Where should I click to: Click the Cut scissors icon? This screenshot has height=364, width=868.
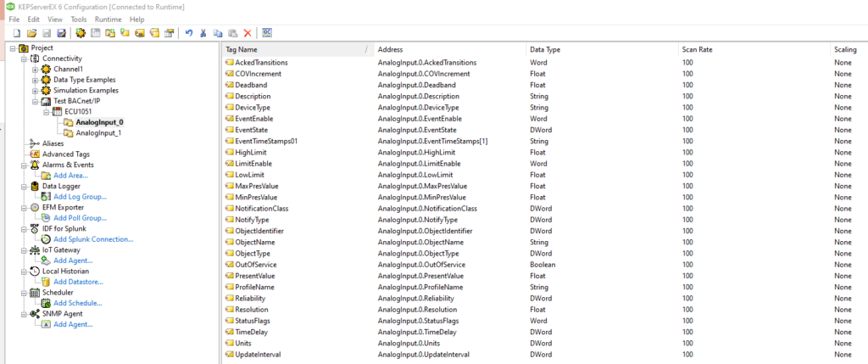tap(203, 33)
